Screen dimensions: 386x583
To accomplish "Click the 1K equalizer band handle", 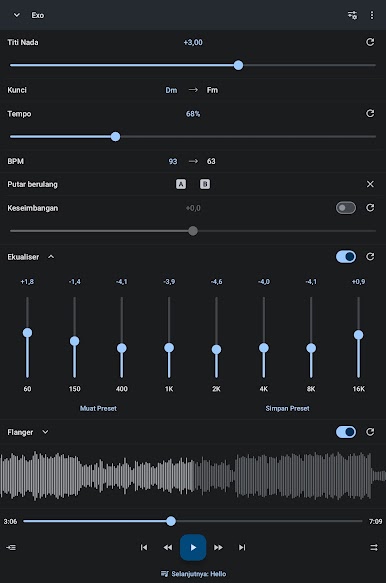I will point(169,348).
